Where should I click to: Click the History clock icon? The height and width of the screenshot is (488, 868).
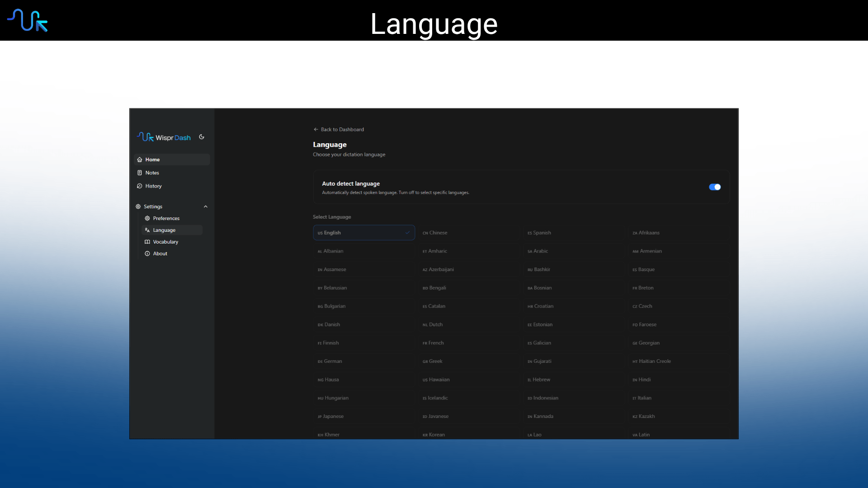[140, 186]
